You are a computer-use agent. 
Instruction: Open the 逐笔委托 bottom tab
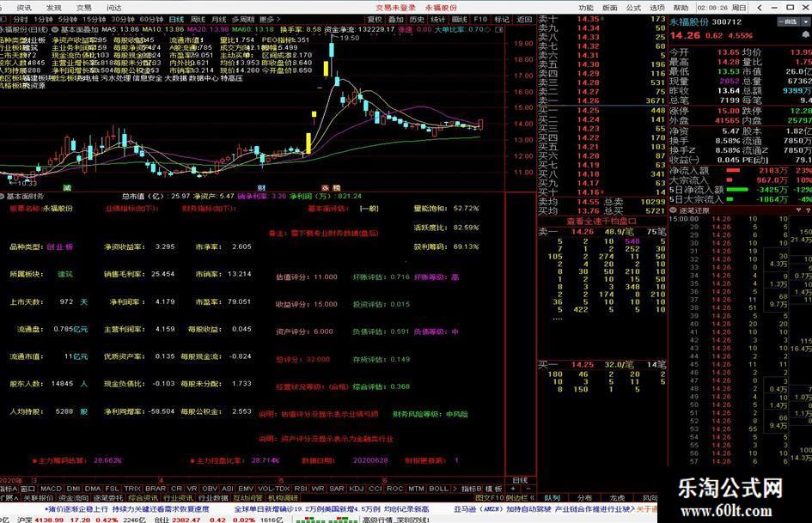pos(108,497)
